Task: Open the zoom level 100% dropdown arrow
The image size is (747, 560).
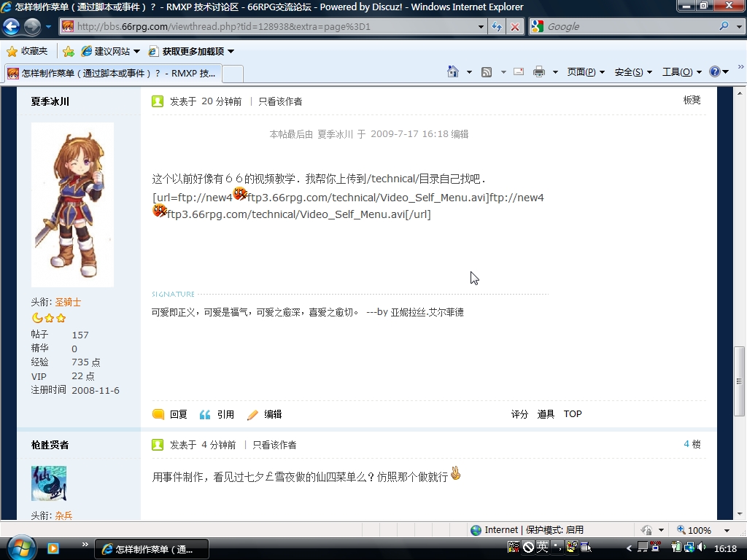Action: coord(727,530)
